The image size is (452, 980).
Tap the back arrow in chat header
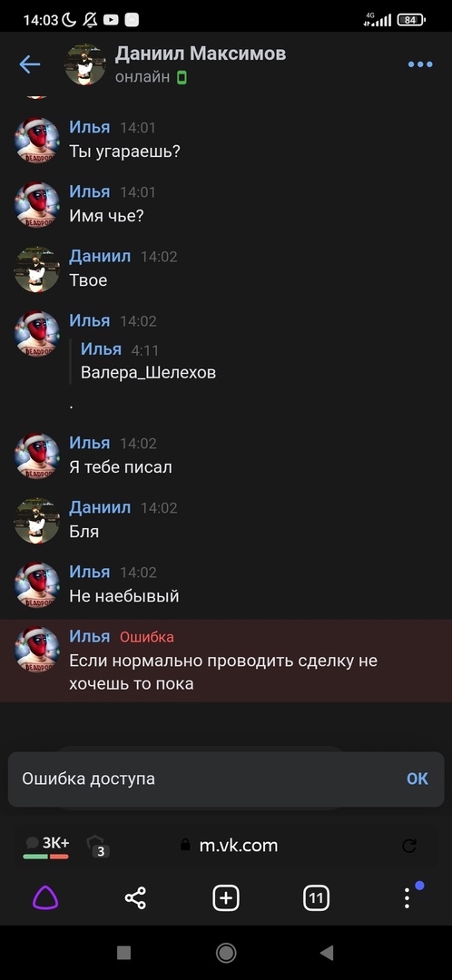click(29, 64)
